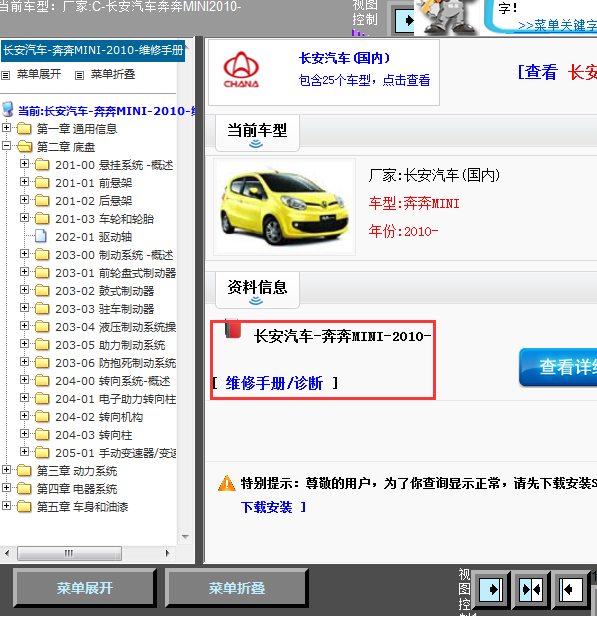Click the [查看 link at top right
The width and height of the screenshot is (597, 620).
(538, 72)
